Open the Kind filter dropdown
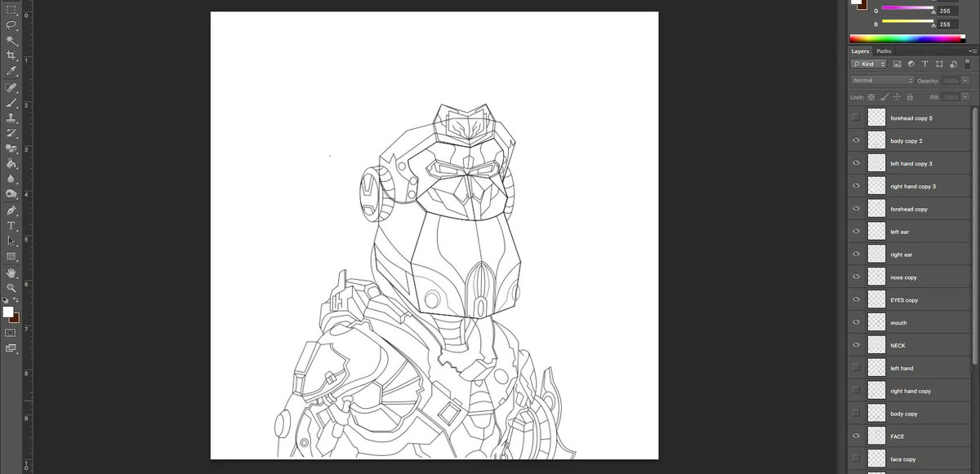980x474 pixels. tap(869, 64)
